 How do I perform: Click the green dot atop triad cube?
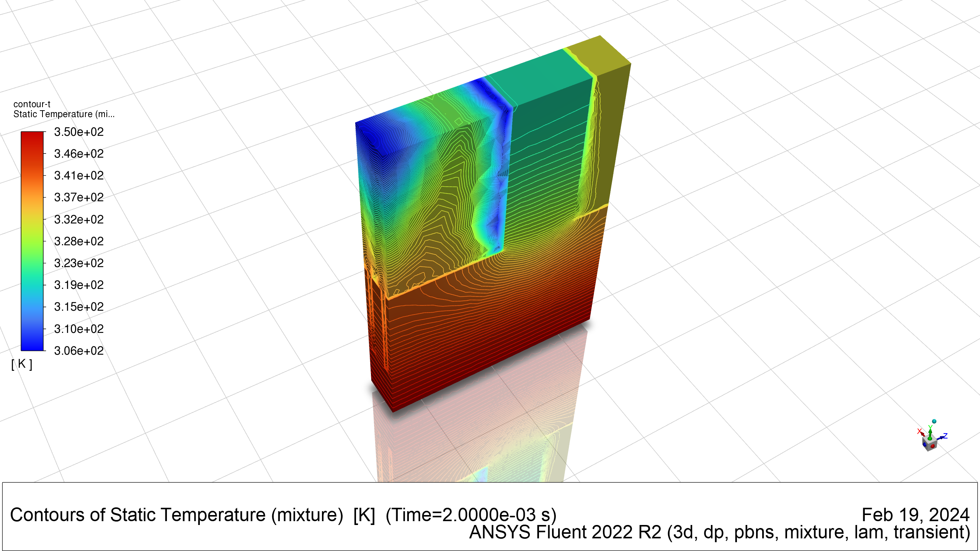click(930, 439)
